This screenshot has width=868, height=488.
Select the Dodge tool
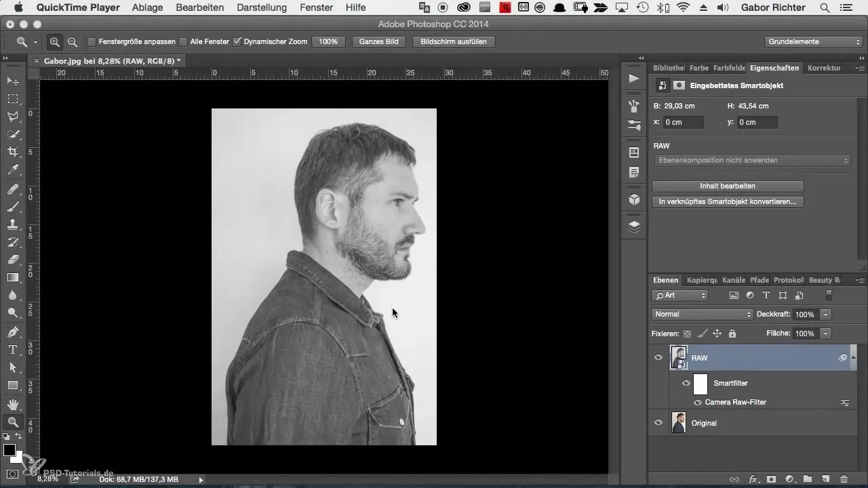coord(13,312)
